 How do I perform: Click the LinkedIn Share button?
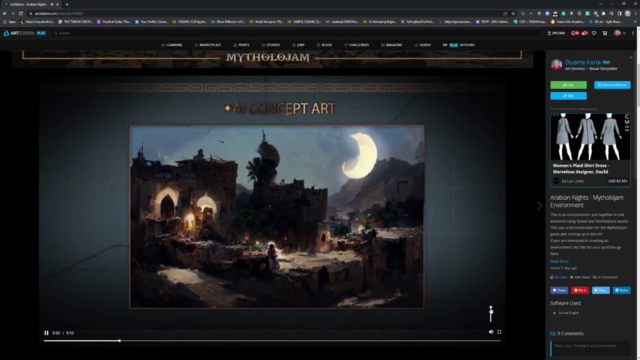[x=622, y=290]
